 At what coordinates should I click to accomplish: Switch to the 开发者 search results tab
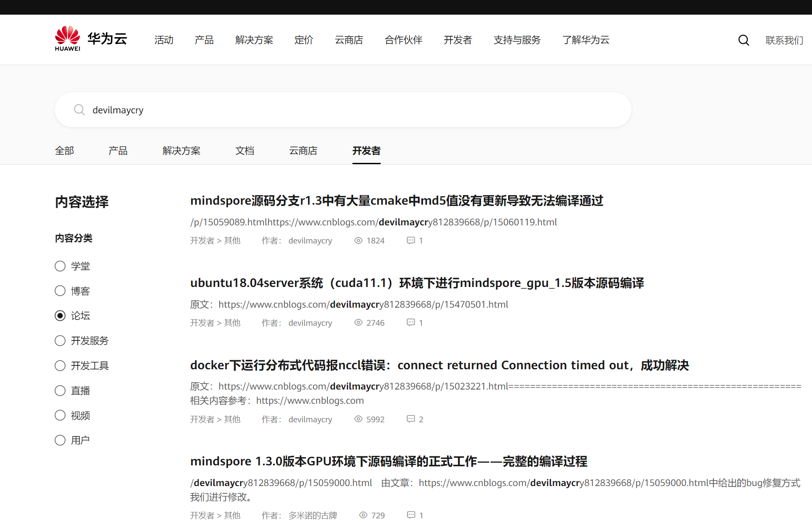[x=367, y=151]
